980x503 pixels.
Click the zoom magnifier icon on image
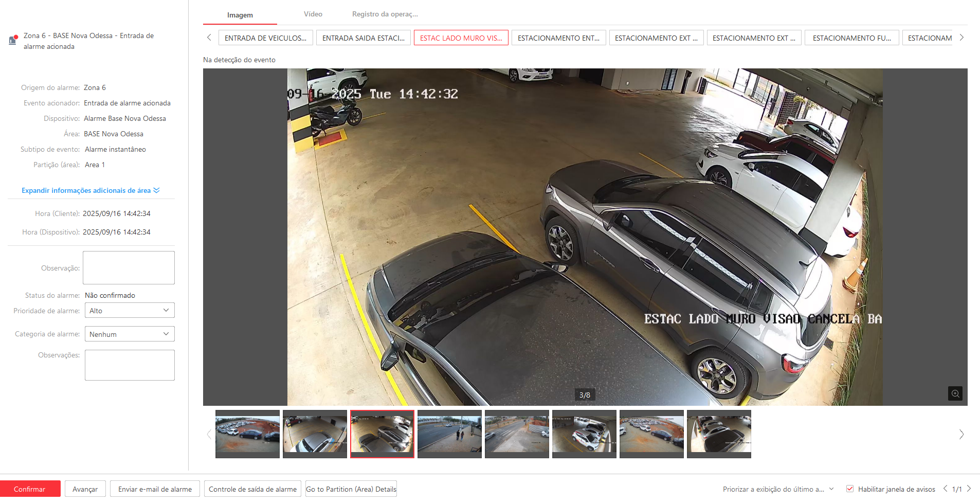pos(955,393)
